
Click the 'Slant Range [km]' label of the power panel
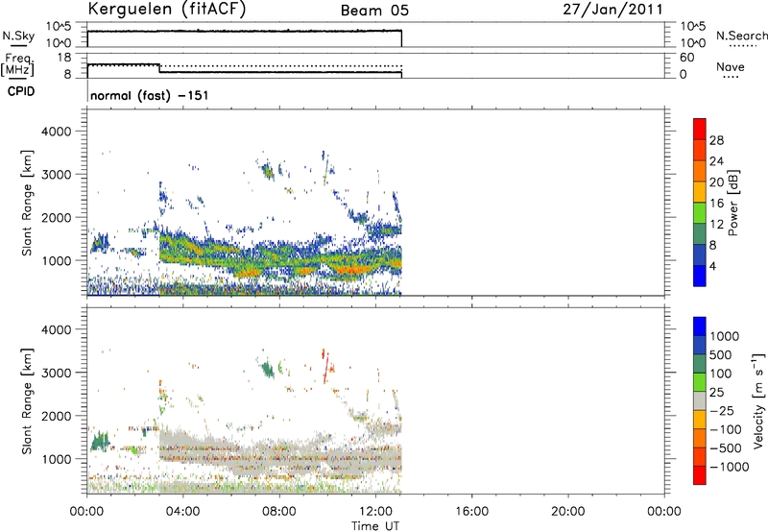(x=27, y=203)
